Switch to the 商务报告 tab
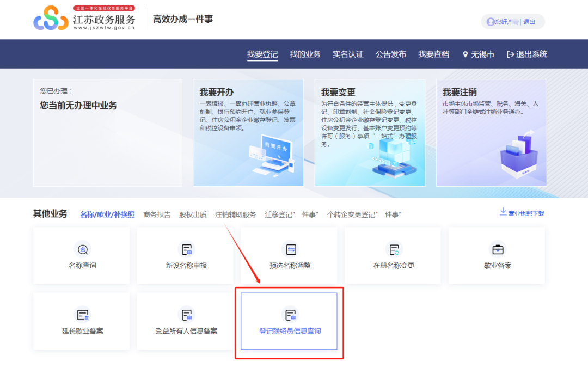The width and height of the screenshot is (588, 374). click(x=157, y=214)
